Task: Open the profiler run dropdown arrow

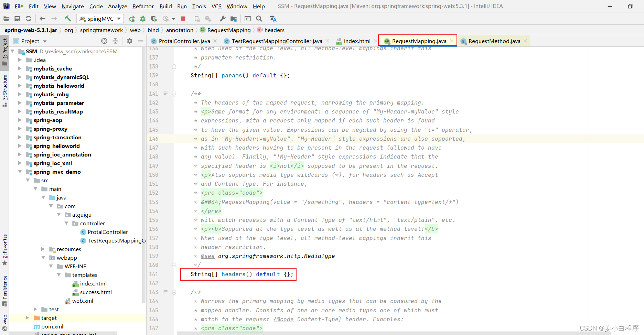Action: 173,19
